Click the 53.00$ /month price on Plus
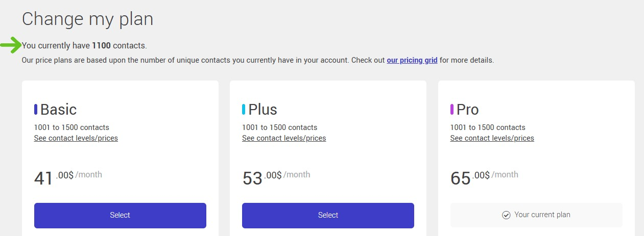The image size is (644, 236). point(276,177)
